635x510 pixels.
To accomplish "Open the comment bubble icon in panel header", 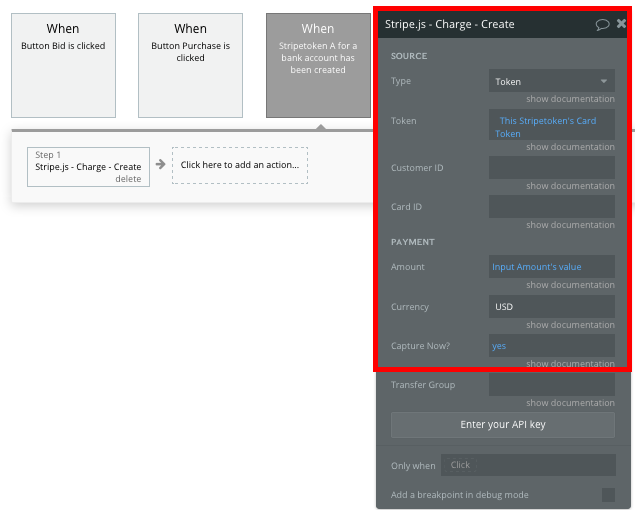I will pyautogui.click(x=602, y=25).
